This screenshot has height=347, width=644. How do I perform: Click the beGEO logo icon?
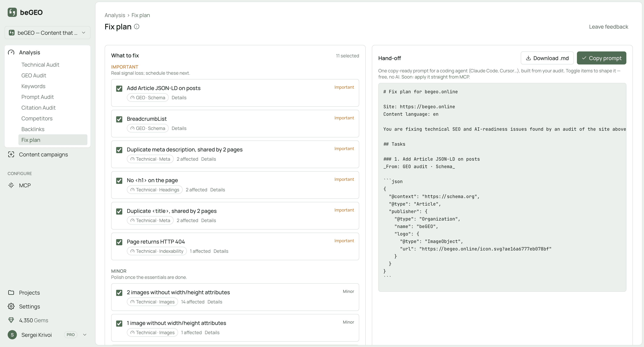click(x=12, y=12)
